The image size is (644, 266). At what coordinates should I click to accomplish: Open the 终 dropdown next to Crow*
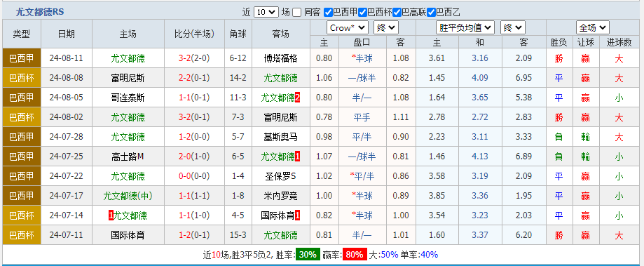coord(386,28)
